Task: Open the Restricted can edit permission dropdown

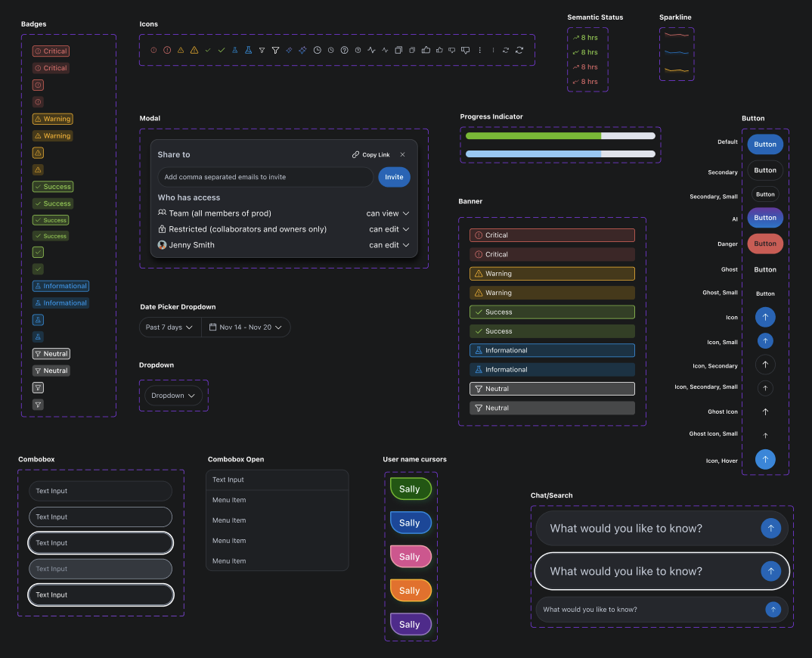Action: click(389, 229)
